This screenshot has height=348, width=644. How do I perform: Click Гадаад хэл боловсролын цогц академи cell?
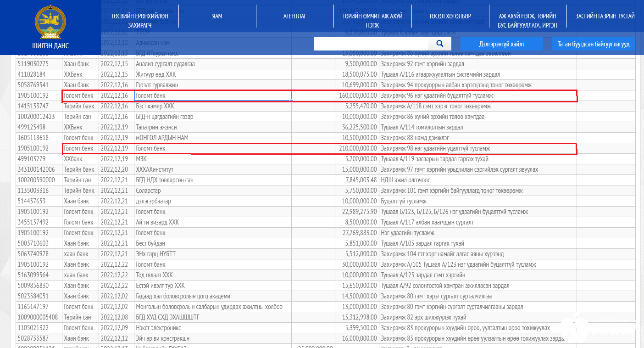pos(213,296)
